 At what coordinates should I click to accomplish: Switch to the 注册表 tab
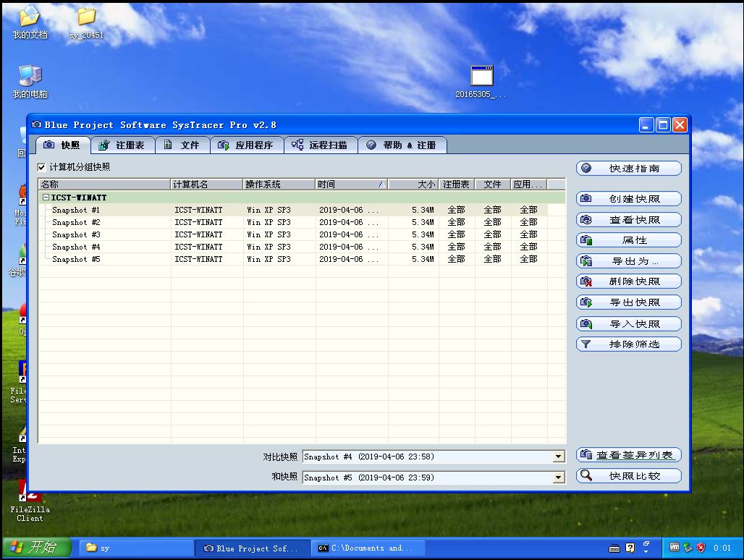click(123, 145)
